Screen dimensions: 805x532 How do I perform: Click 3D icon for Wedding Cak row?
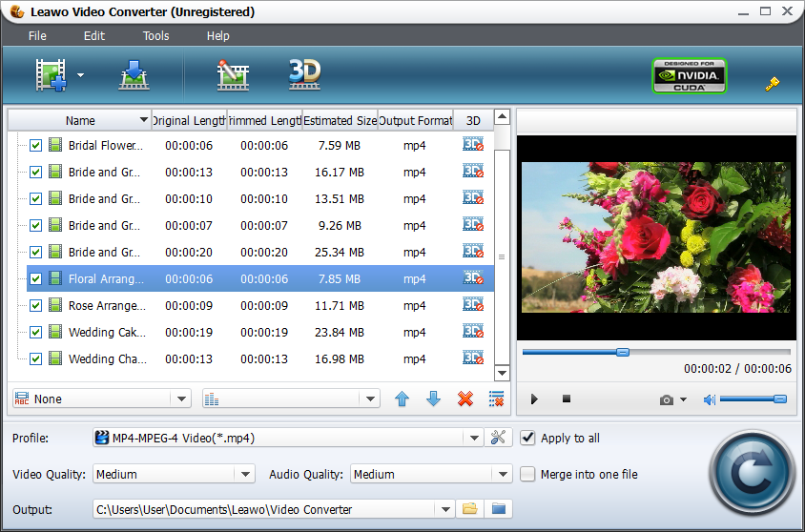coord(473,332)
